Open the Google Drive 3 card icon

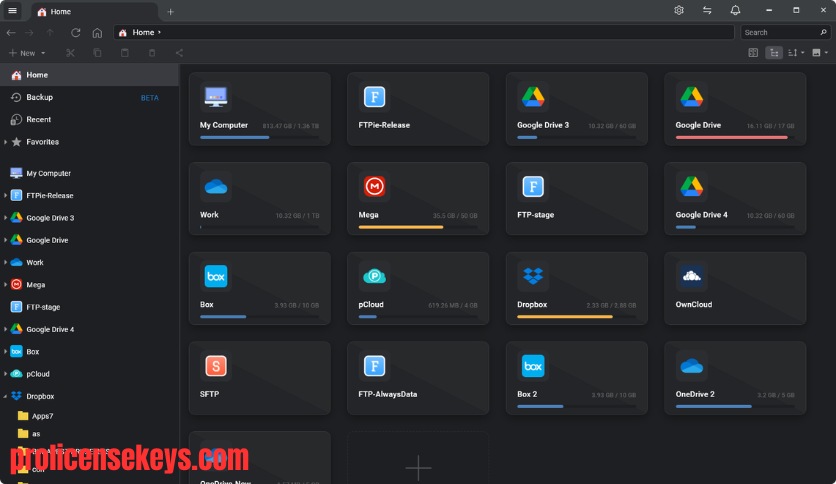coord(533,97)
